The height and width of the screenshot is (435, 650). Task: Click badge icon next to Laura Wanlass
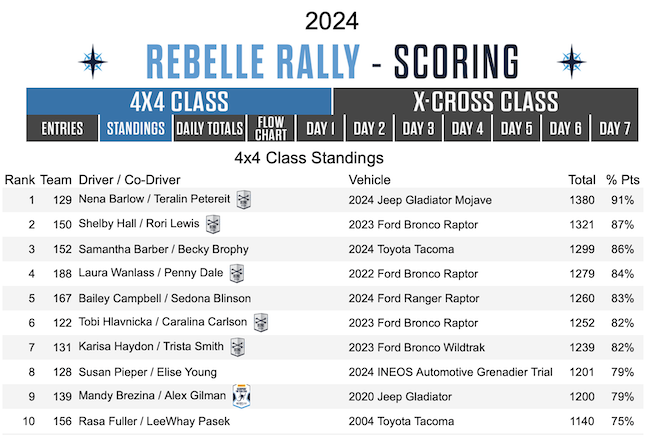point(237,274)
